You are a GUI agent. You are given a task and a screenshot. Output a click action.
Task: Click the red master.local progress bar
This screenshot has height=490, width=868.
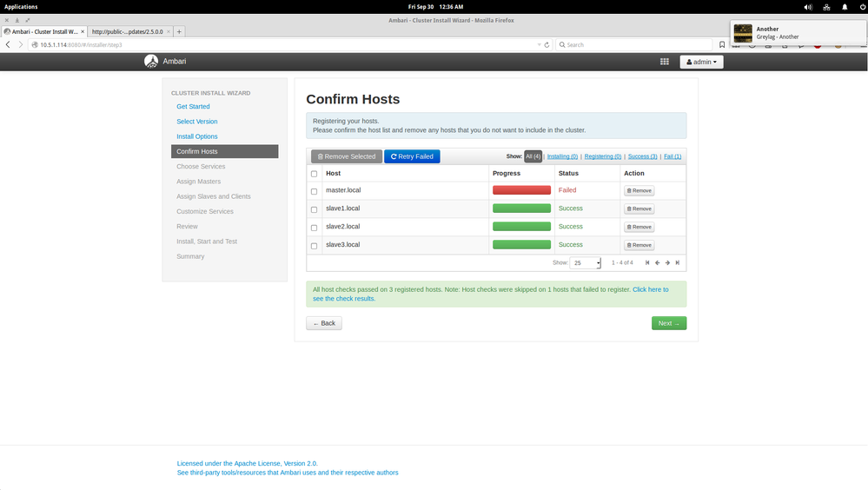point(521,190)
